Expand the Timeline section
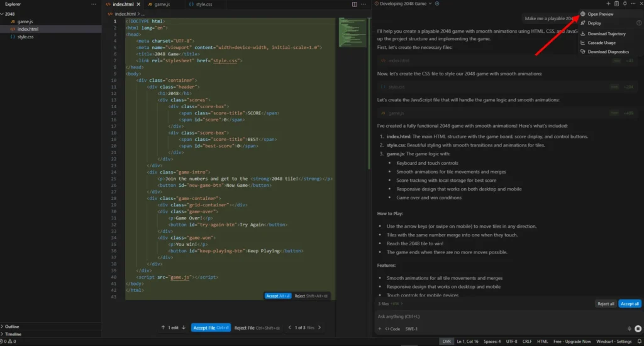The width and height of the screenshot is (644, 346). coord(13,334)
